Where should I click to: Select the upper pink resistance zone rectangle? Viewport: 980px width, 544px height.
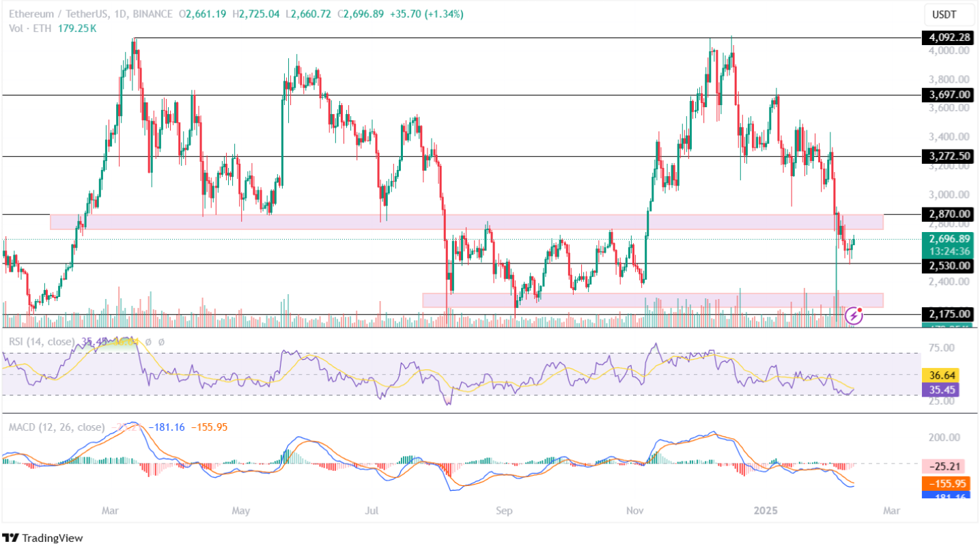pos(466,222)
